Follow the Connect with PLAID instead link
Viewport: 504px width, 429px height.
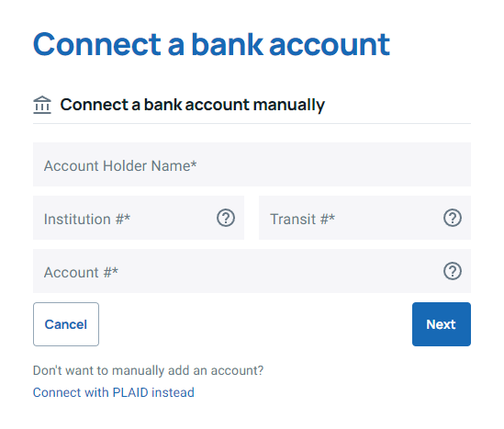coord(114,392)
